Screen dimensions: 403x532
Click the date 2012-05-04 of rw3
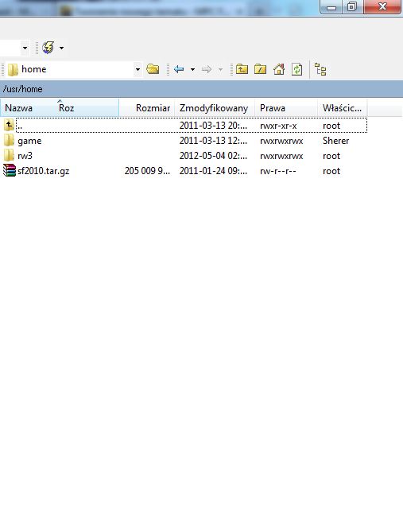click(x=213, y=156)
